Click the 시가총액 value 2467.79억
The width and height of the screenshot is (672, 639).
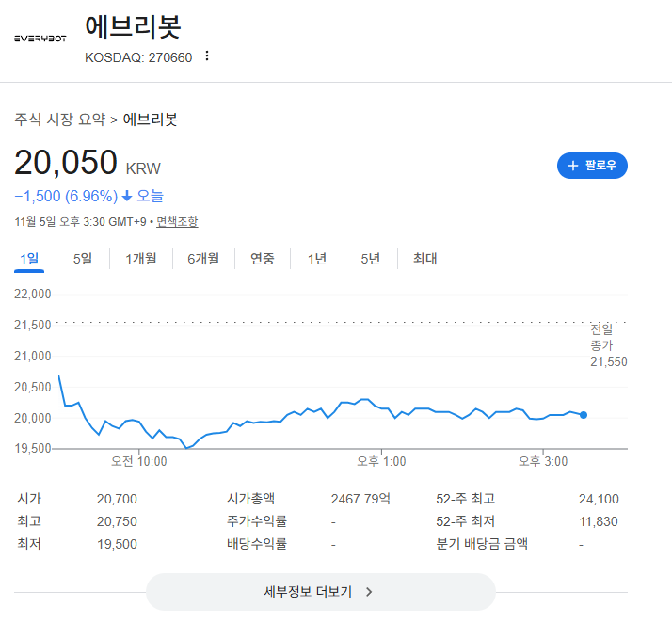360,499
